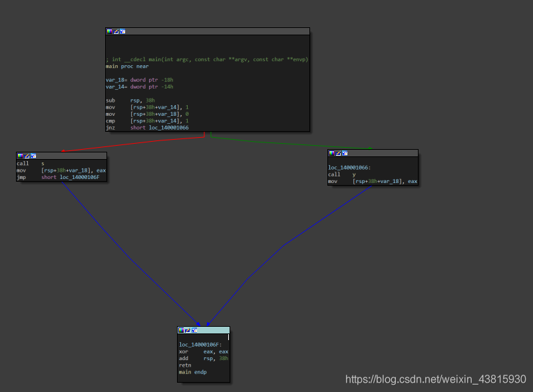
Task: Click the group nodes icon on loc_14000106F node
Action: pyautogui.click(x=194, y=330)
